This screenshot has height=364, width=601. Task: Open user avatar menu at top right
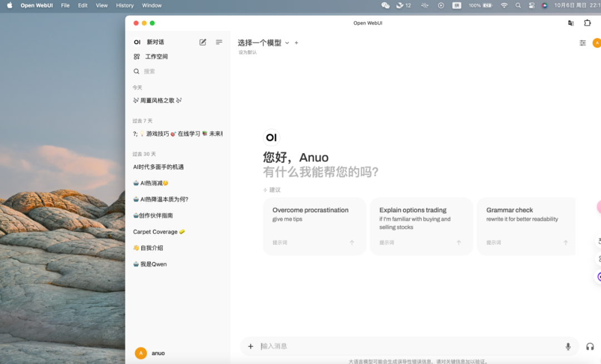597,43
